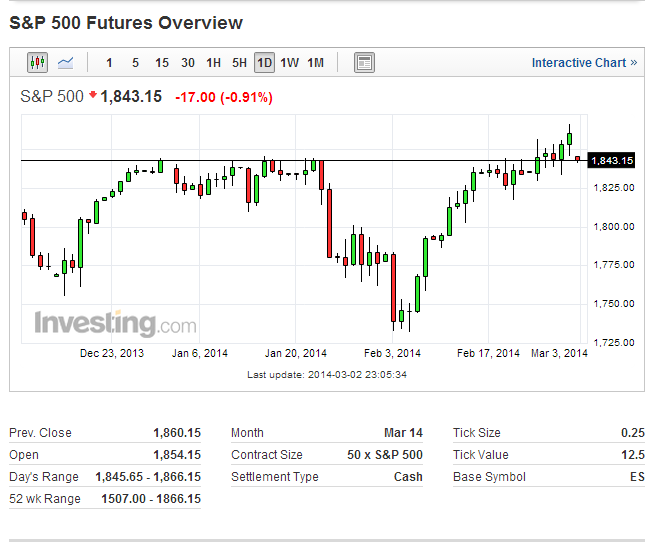Click the Open value 1,854.15

[x=177, y=455]
